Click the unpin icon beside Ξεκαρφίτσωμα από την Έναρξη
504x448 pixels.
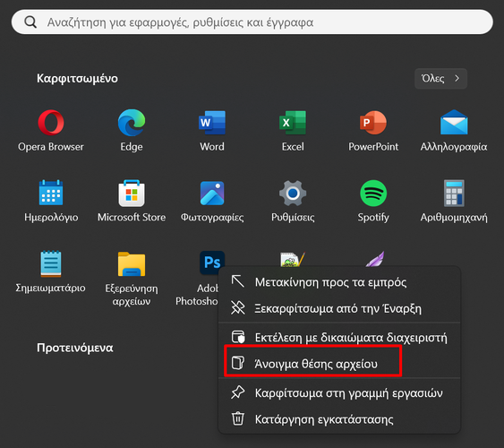[238, 308]
